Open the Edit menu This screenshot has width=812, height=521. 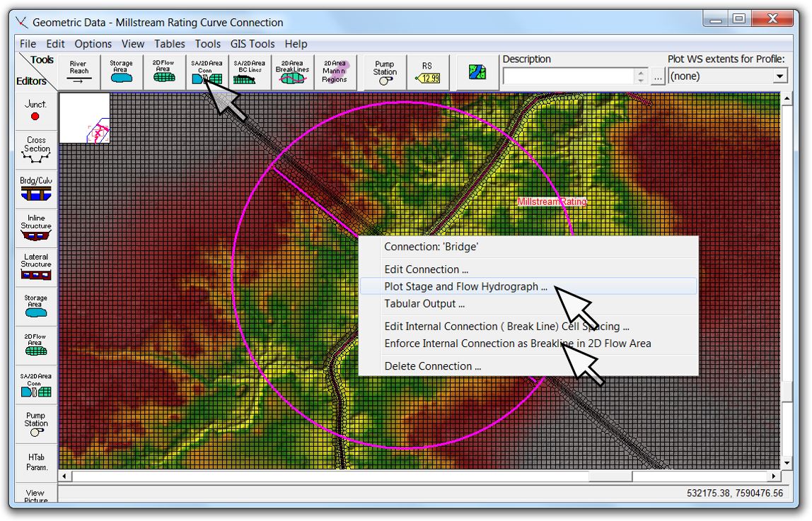tap(55, 44)
